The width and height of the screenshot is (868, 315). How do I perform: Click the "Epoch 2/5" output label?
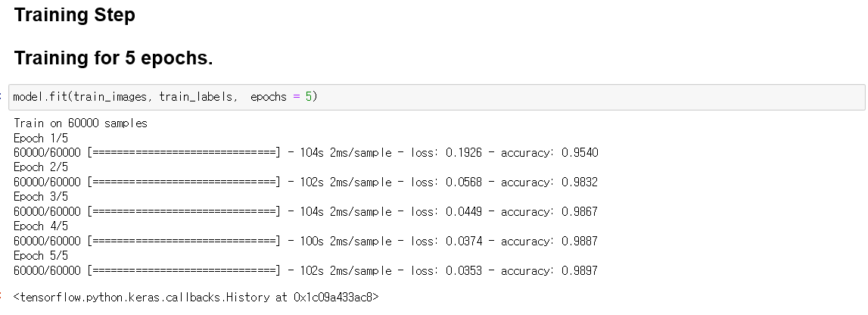coord(41,167)
